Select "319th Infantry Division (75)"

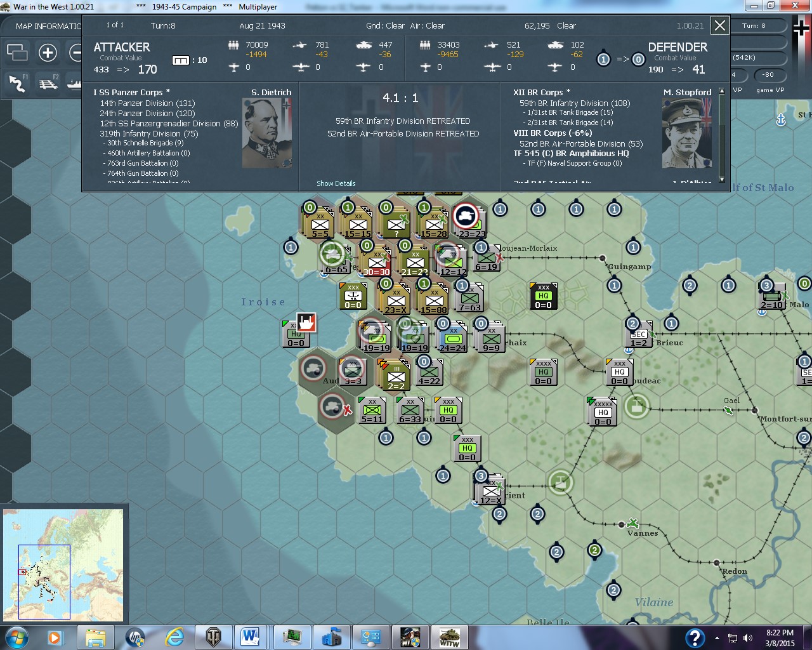pos(149,134)
